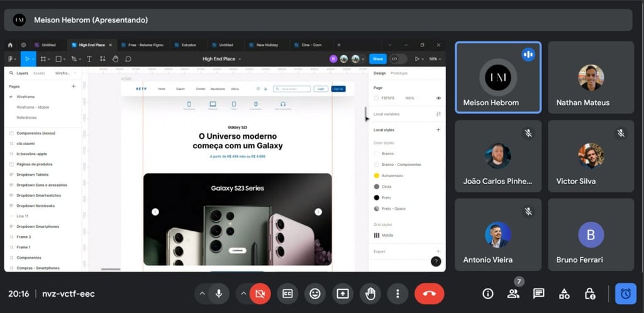Open Figma main menu logo dropdown
The width and height of the screenshot is (644, 313).
click(12, 59)
